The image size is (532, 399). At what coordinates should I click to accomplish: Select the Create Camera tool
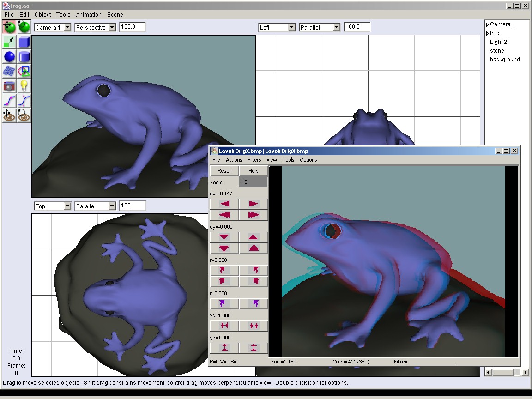[x=9, y=86]
